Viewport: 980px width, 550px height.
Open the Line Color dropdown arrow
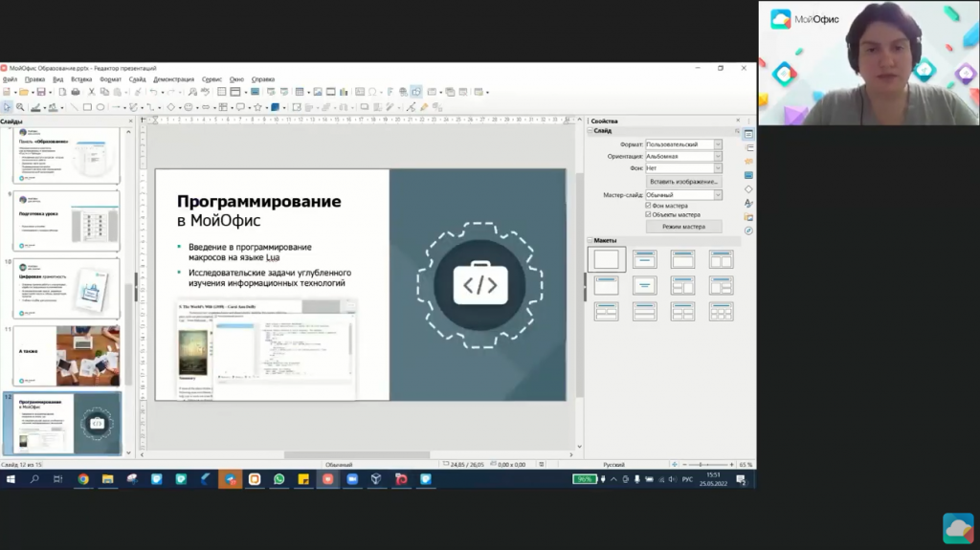tap(44, 107)
